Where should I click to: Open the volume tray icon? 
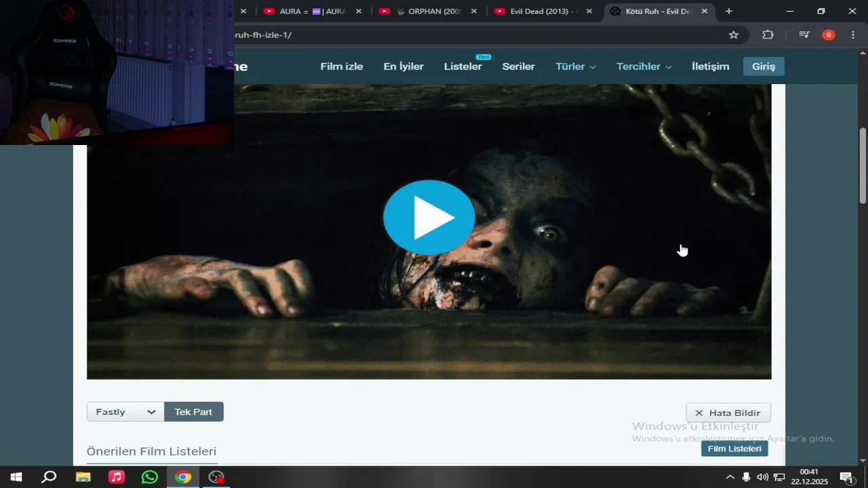click(763, 477)
